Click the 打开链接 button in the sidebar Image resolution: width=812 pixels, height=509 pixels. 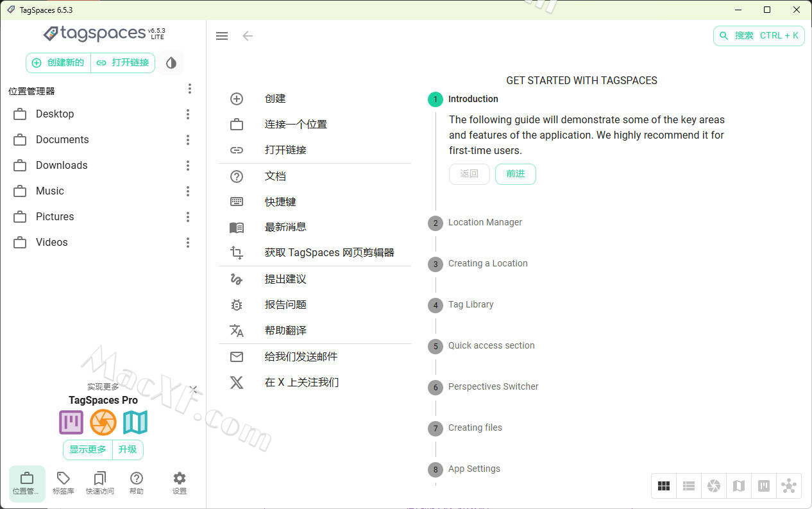click(x=123, y=63)
